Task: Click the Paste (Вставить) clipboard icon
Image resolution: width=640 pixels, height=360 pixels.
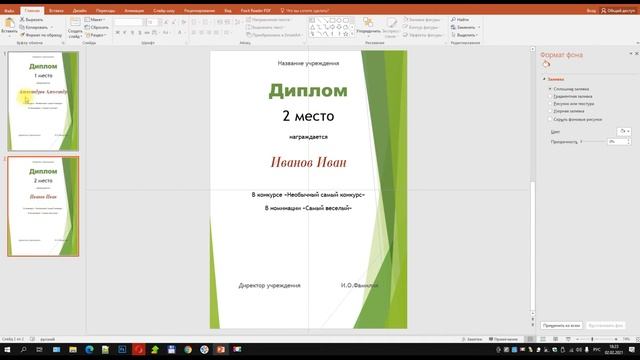Action: tap(9, 23)
